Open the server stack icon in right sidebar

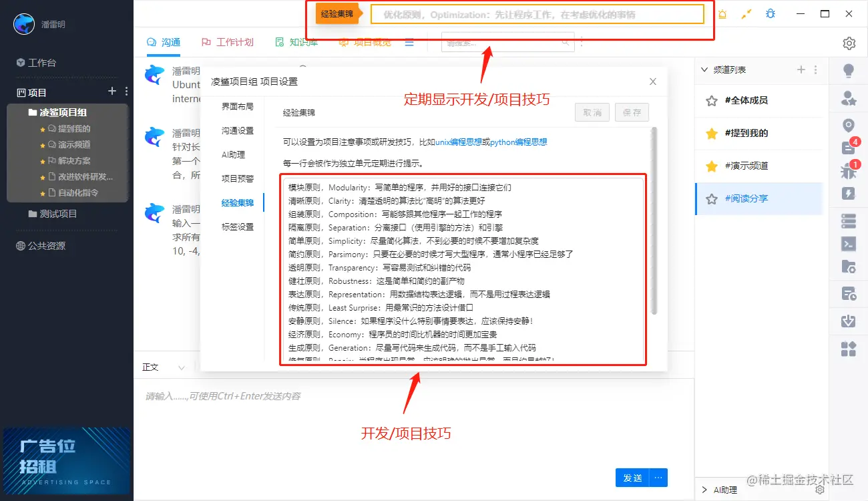849,220
